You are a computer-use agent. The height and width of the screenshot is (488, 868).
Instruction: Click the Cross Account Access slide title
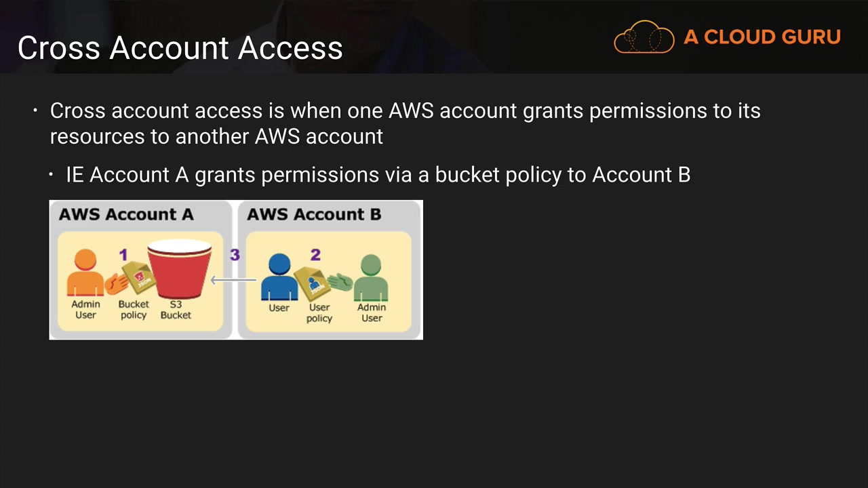tap(180, 47)
